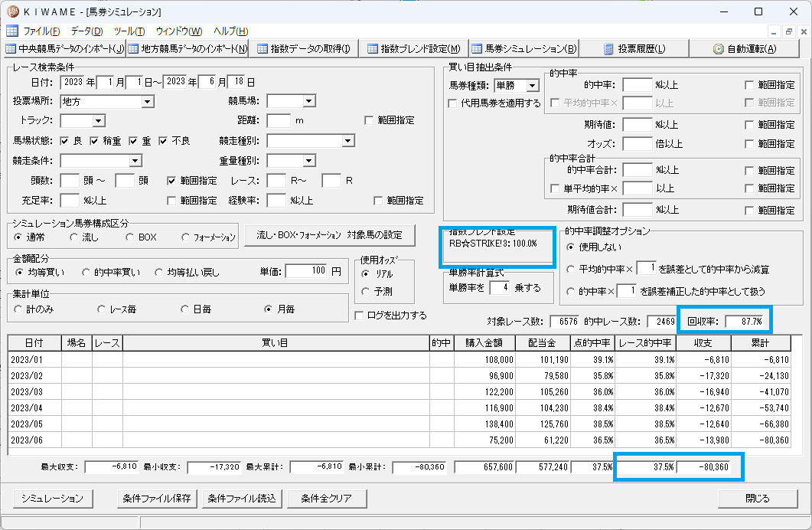Click the 単価 input field showing 100

(x=307, y=271)
